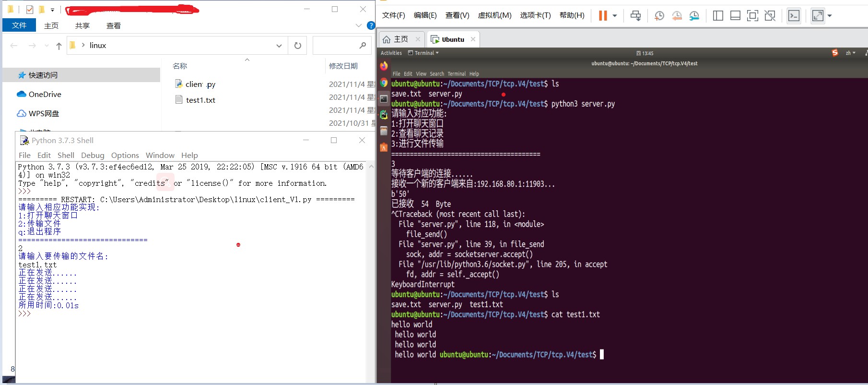Toggle the VMware thumbnail bar view
868x385 pixels.
point(735,15)
